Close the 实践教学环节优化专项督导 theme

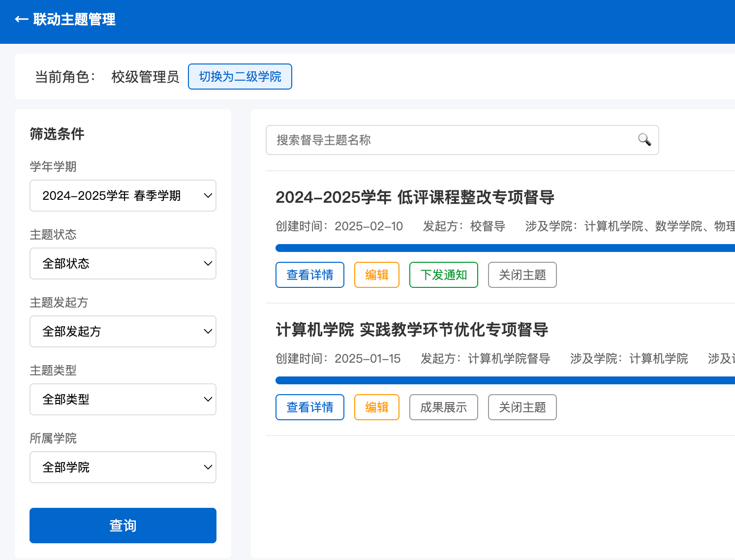pyautogui.click(x=522, y=407)
